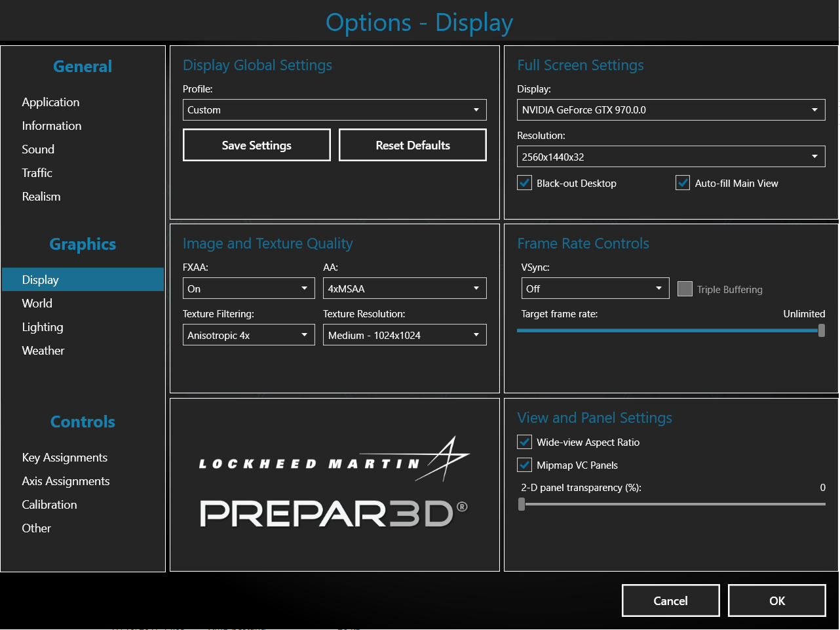Select Display under Graphics
Image resolution: width=840 pixels, height=630 pixels.
[x=83, y=279]
